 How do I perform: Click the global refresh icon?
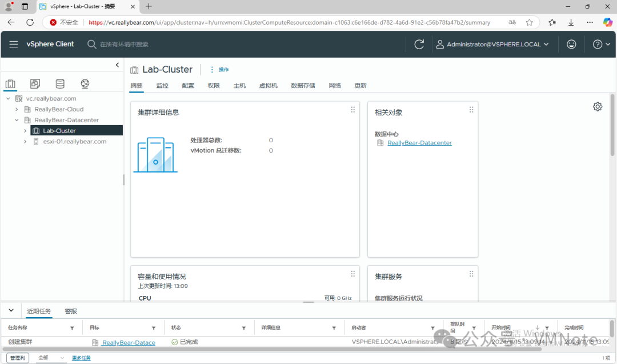point(419,44)
